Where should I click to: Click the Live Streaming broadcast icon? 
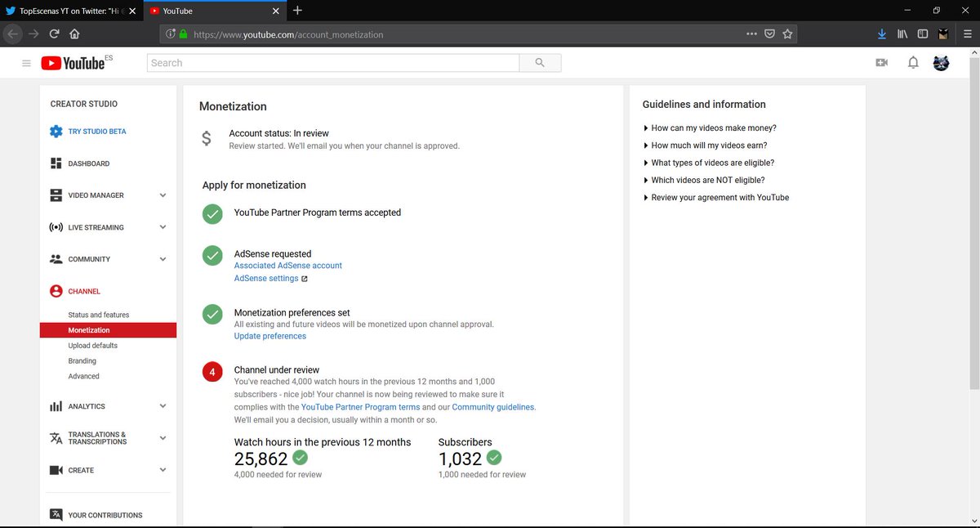tap(56, 227)
